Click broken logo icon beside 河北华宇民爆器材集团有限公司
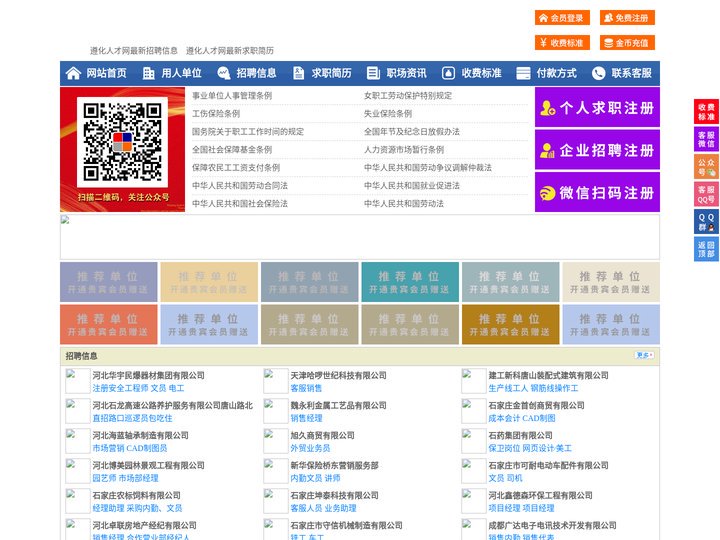The height and width of the screenshot is (540, 720). point(78,381)
